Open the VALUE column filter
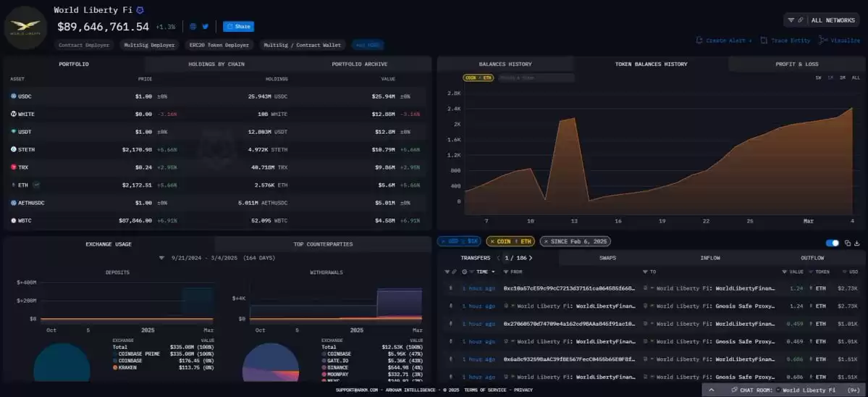The image size is (868, 397). (x=785, y=272)
